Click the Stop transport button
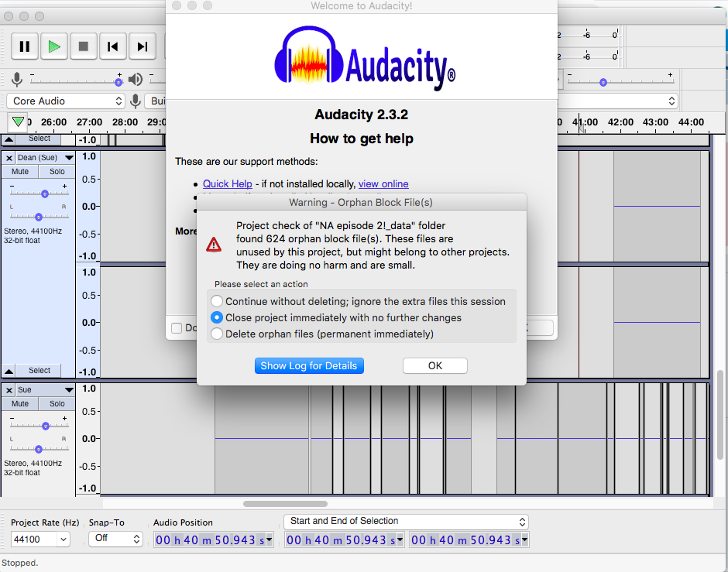 (84, 46)
